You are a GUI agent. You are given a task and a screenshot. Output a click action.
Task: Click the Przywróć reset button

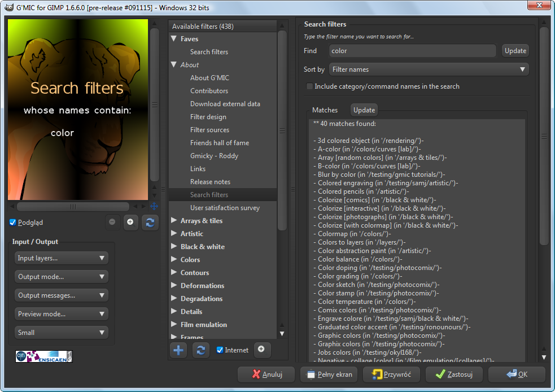pyautogui.click(x=391, y=374)
